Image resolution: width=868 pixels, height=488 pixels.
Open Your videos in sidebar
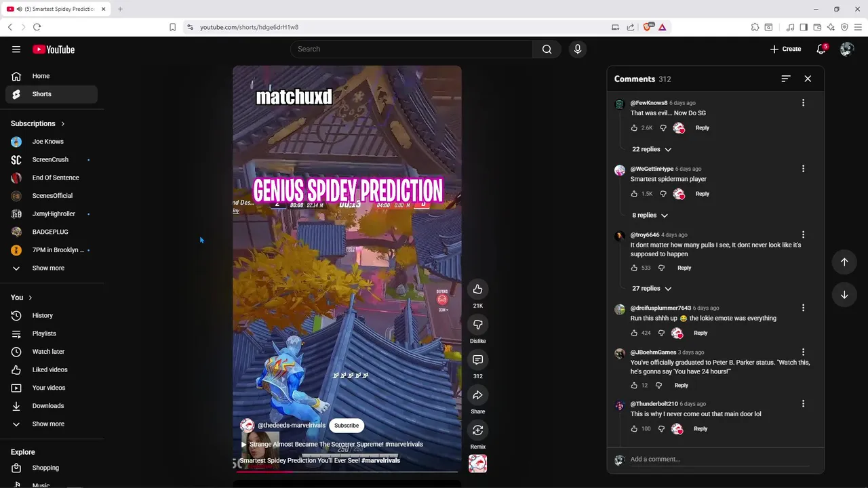pyautogui.click(x=52, y=388)
